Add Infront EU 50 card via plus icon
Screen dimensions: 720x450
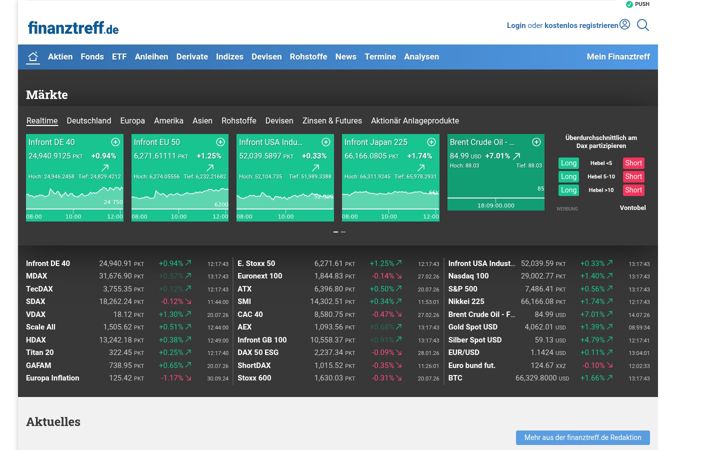(220, 142)
